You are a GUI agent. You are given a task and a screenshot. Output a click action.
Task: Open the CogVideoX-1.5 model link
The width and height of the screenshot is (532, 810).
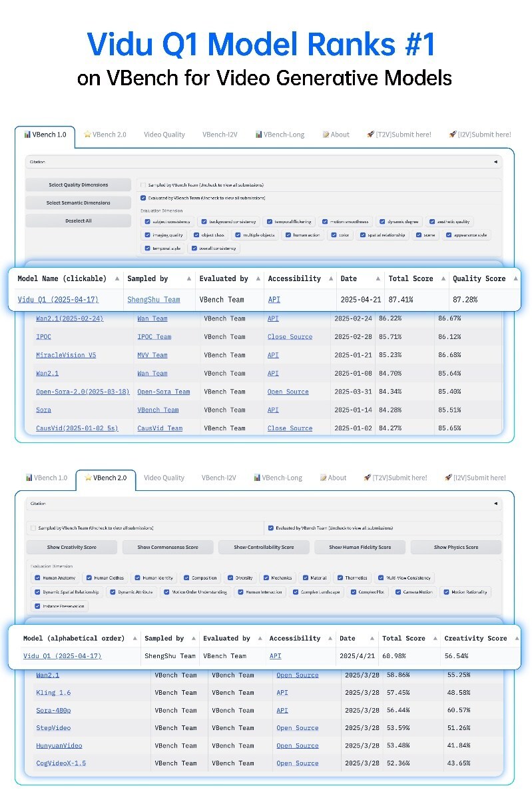click(x=61, y=763)
